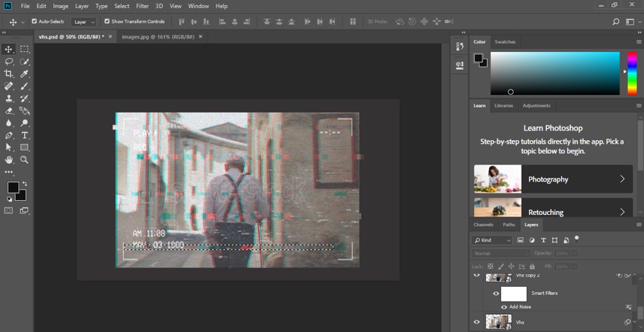Select the Lasso tool
Screen dimensions: 644x332
[9, 62]
